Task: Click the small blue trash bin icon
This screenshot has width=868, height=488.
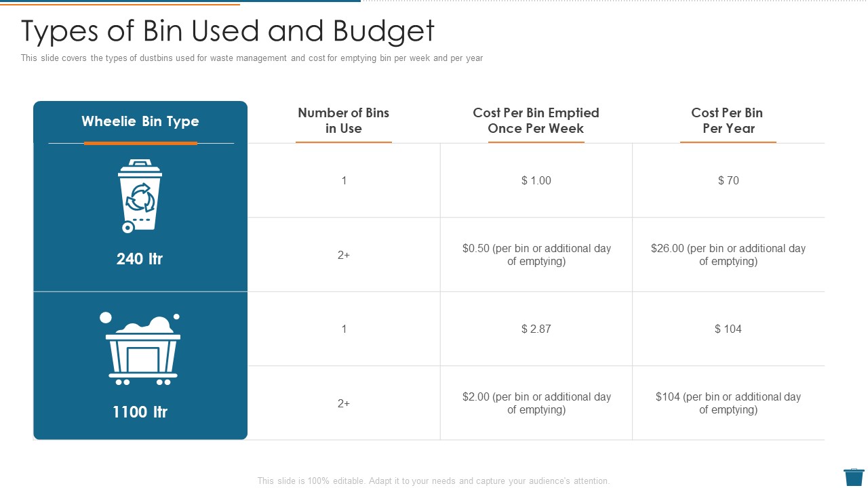Action: point(854,476)
